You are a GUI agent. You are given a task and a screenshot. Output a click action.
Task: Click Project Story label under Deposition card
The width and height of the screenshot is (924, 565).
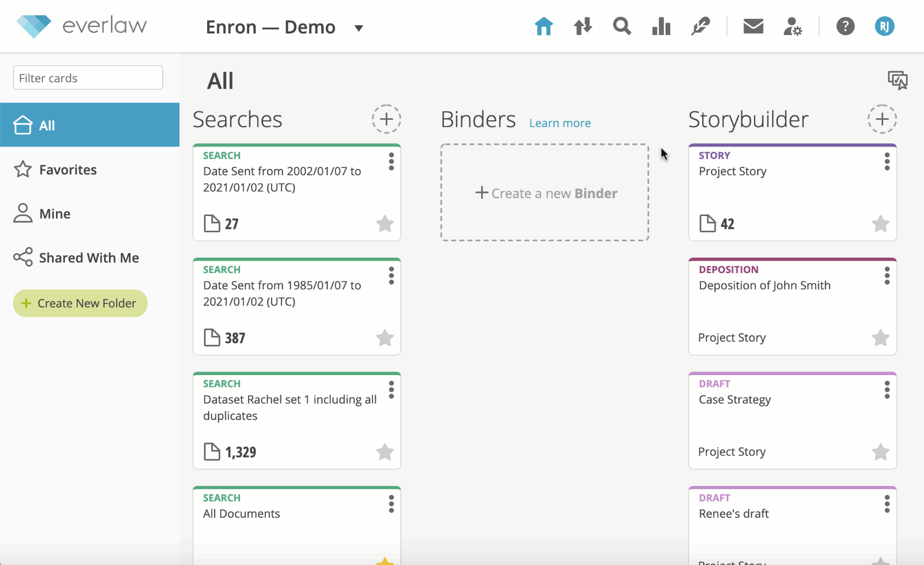(x=732, y=338)
